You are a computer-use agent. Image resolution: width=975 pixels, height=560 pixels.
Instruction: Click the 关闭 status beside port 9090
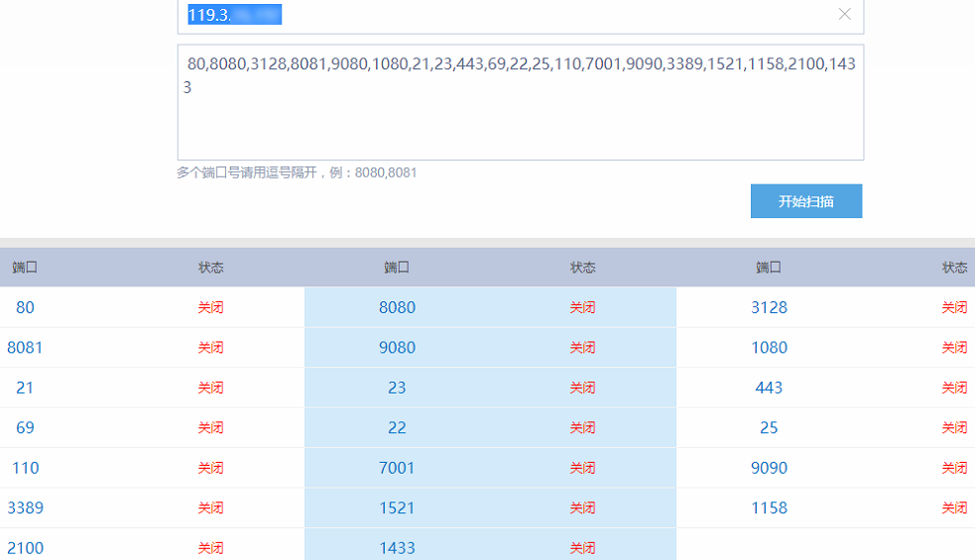(954, 468)
